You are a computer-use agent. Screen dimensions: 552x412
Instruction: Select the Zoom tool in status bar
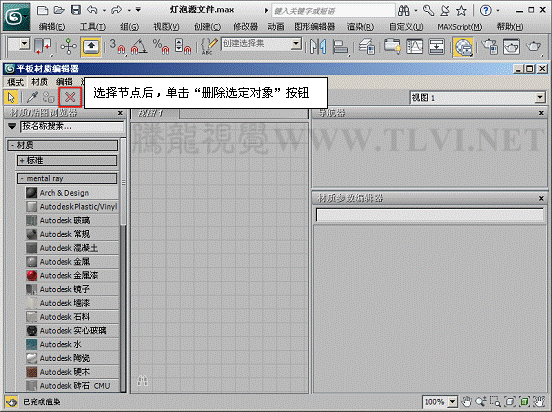coord(481,401)
